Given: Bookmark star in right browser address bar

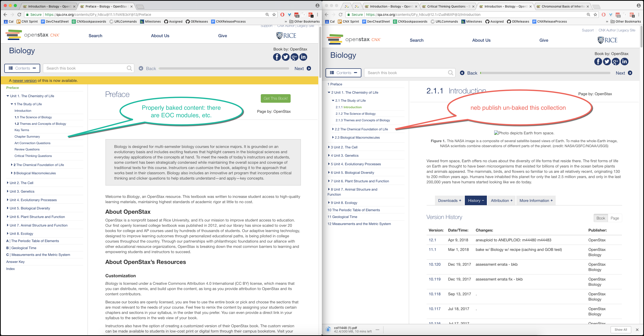Looking at the screenshot, I should pyautogui.click(x=595, y=15).
